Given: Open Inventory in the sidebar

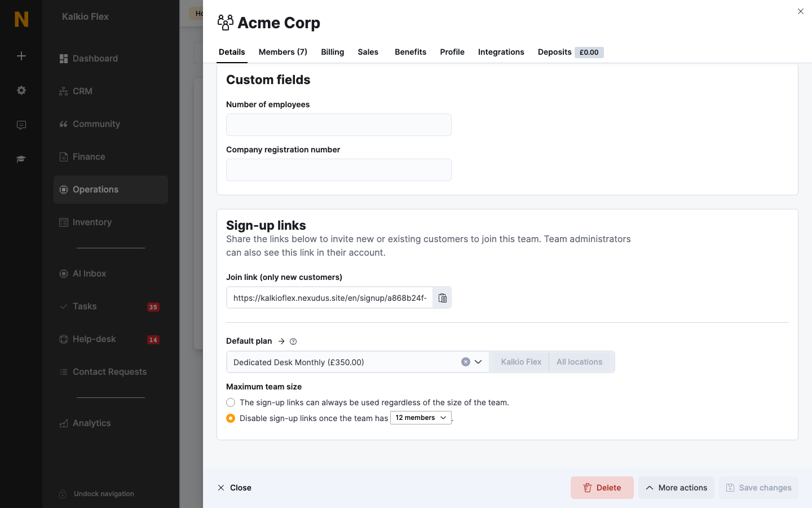Looking at the screenshot, I should pyautogui.click(x=111, y=222).
